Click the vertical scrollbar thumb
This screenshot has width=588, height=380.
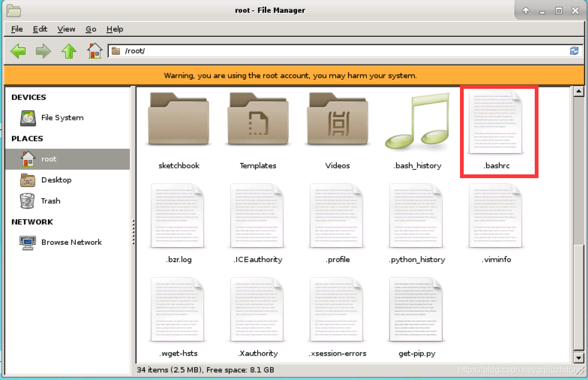click(579, 297)
